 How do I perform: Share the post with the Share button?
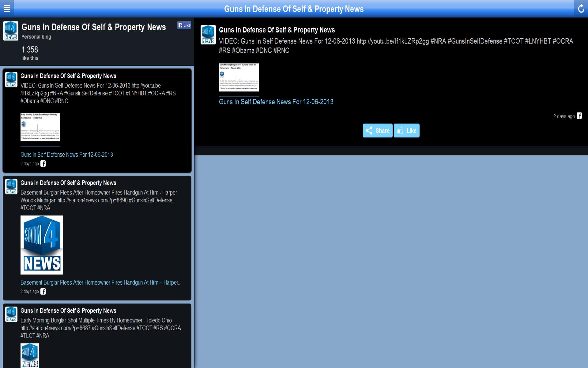coord(378,131)
